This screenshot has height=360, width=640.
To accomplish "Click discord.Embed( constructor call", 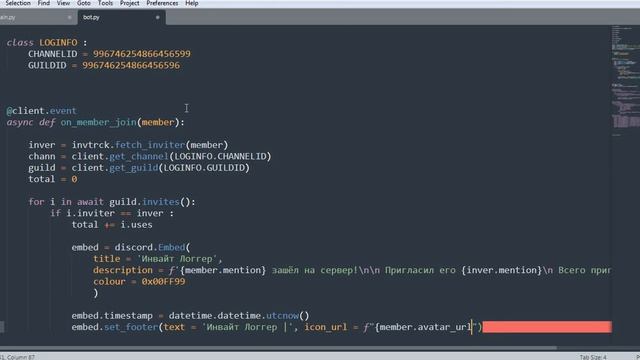I will [x=152, y=247].
